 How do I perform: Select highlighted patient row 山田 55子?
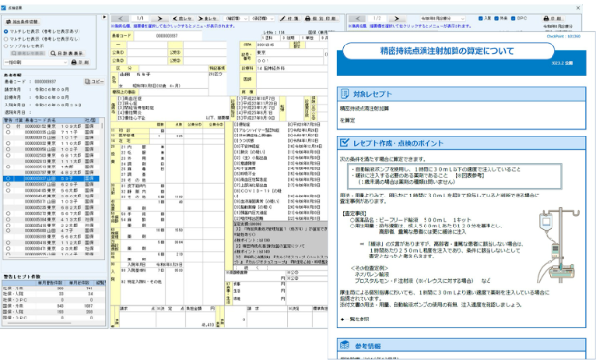50,178
